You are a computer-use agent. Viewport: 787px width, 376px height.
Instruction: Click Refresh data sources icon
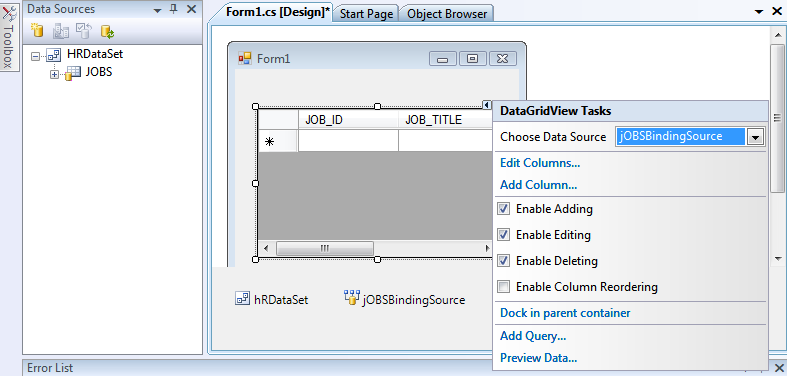pos(107,31)
